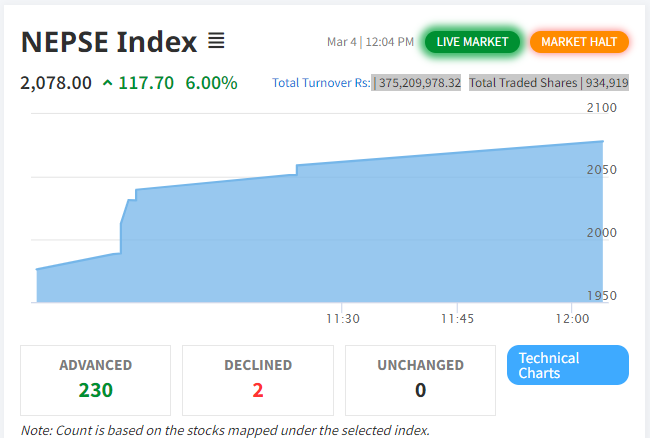
Task: Click the green up-arrow change indicator
Action: [x=107, y=83]
